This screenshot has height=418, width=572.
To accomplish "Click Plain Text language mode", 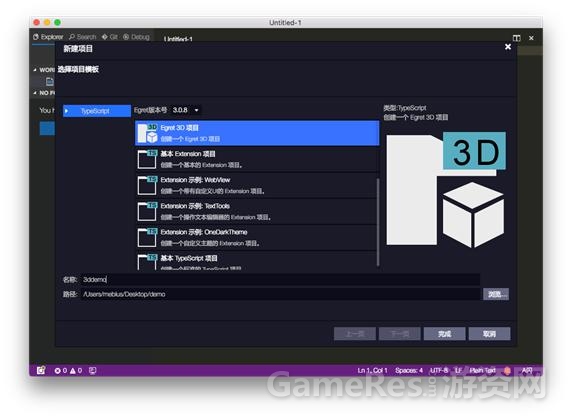I will [x=482, y=371].
